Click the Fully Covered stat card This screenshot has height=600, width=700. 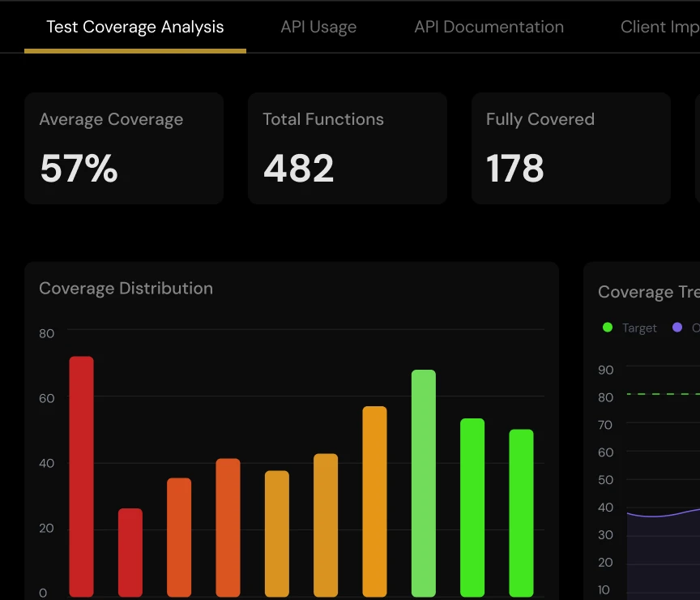[570, 148]
